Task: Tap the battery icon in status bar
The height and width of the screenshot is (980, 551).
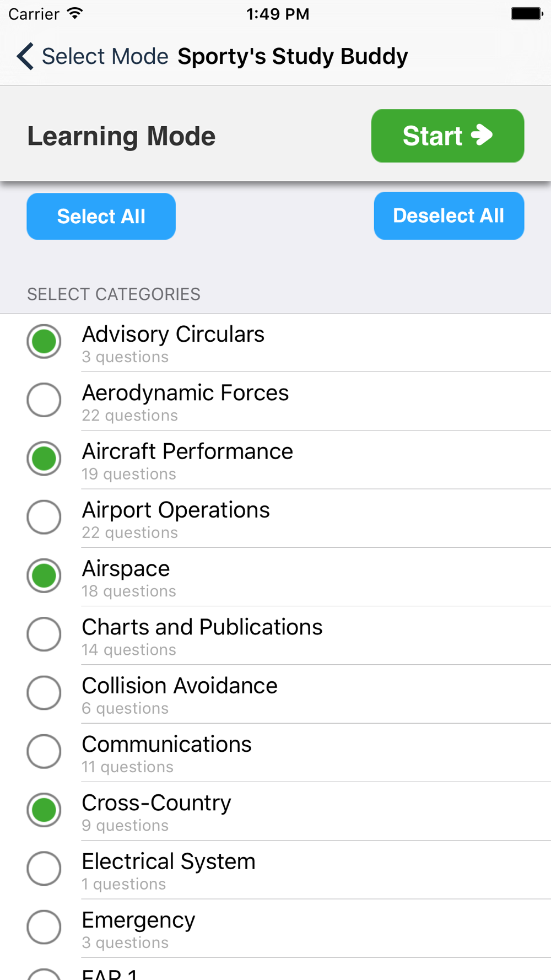Action: [526, 14]
